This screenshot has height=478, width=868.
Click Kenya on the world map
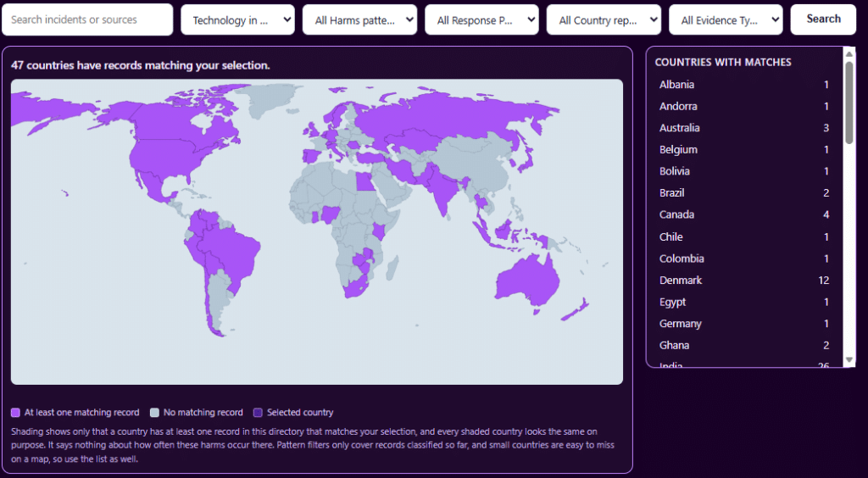pyautogui.click(x=379, y=231)
